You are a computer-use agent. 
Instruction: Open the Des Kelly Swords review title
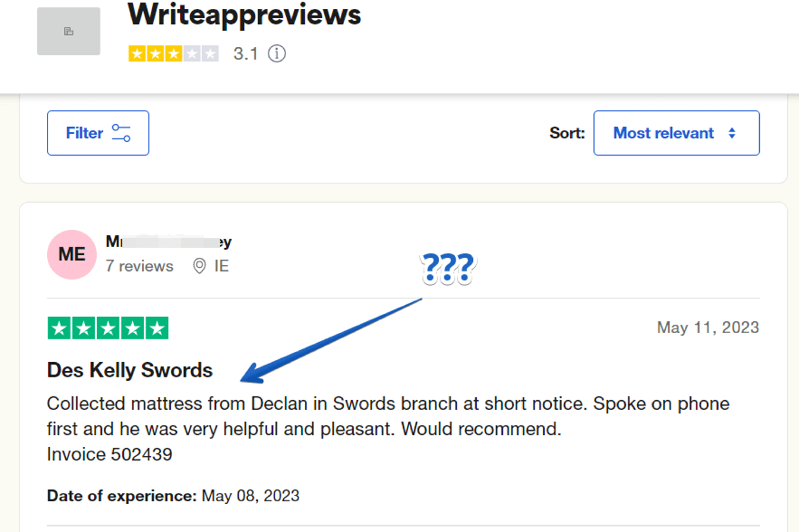[129, 370]
